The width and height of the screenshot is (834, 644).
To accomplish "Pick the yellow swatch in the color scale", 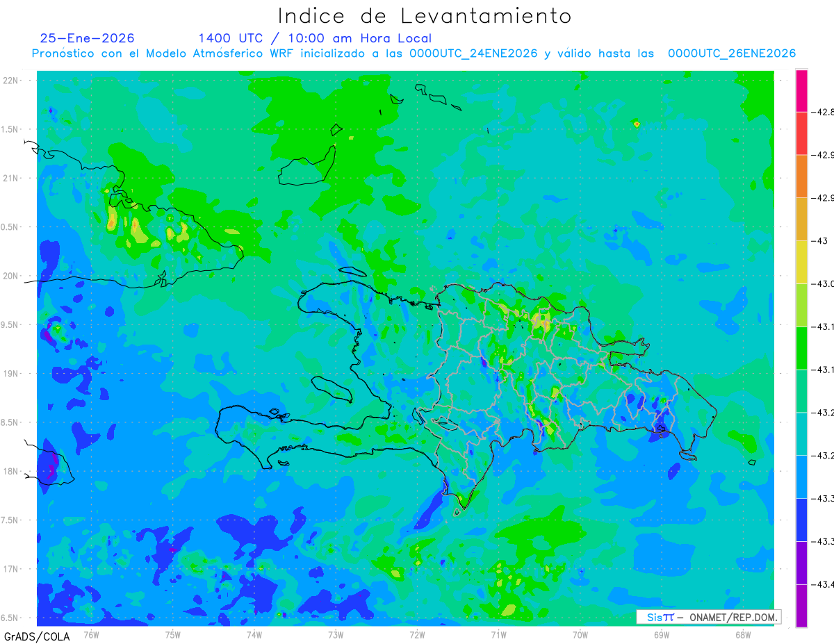I will point(801,262).
